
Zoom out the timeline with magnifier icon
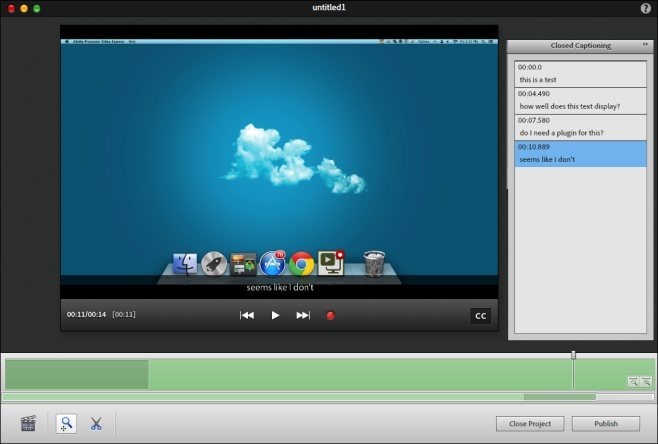click(x=633, y=381)
